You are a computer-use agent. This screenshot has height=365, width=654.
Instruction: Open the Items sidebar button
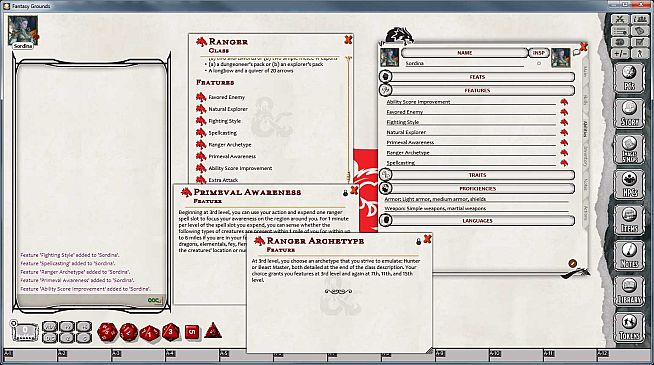click(629, 220)
